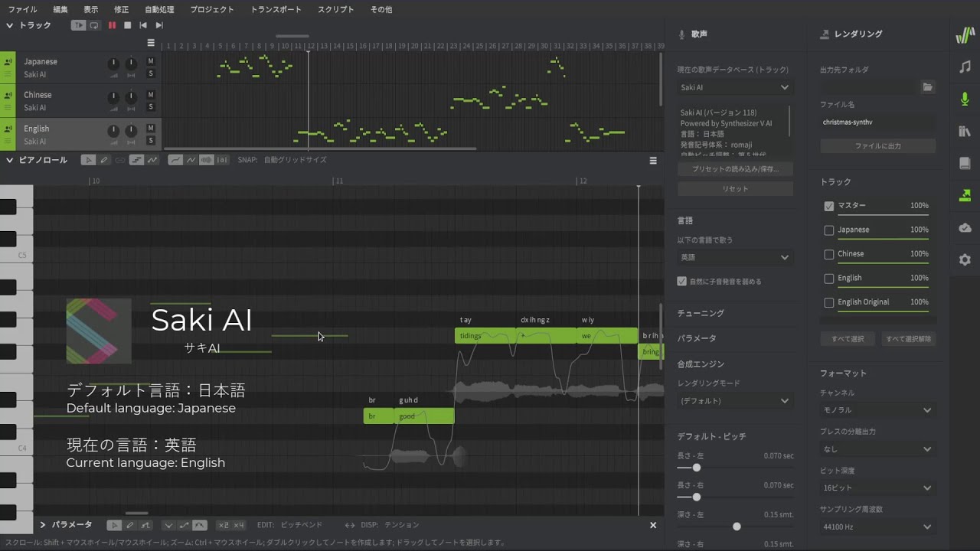Screen dimensions: 980x551
Task: Collapse the ピアノロール panel
Action: click(10, 160)
